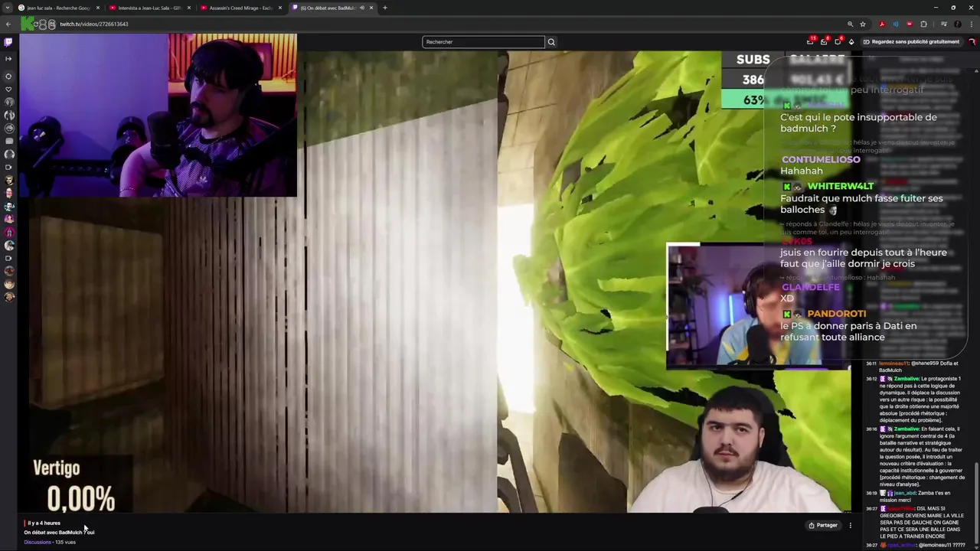Click the video title On débat avec BadMulch
Viewport: 980px width, 551px height.
(59, 532)
